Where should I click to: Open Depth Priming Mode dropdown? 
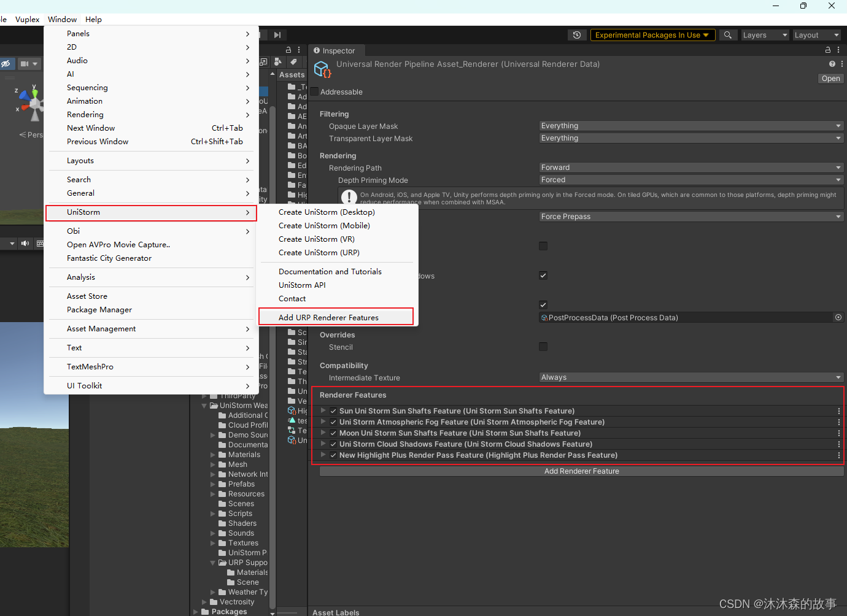point(691,180)
